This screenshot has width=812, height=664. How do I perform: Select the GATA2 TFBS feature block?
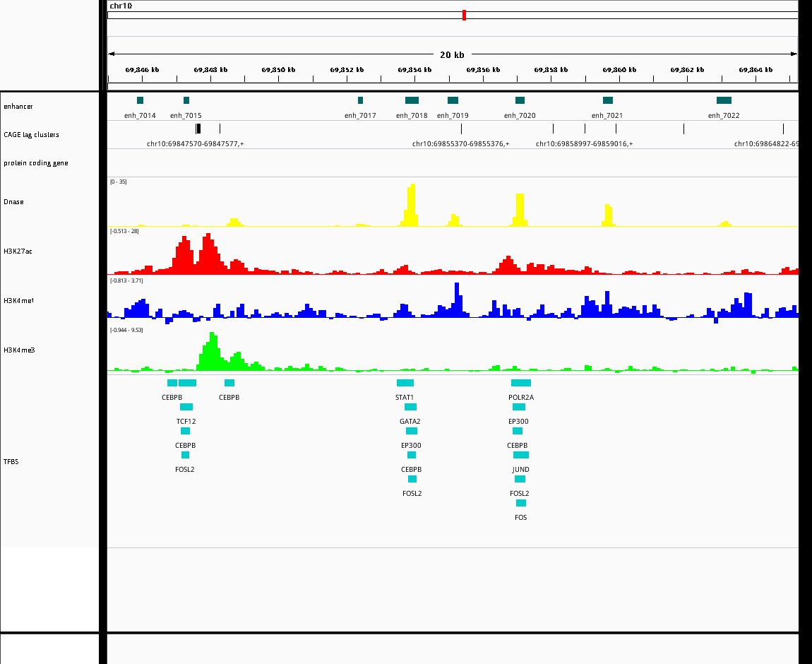pyautogui.click(x=411, y=407)
